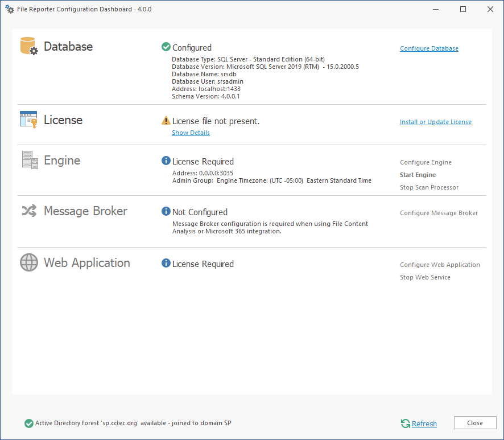This screenshot has width=504, height=440.
Task: Click the Database cylinder gear icon
Action: coord(29,46)
